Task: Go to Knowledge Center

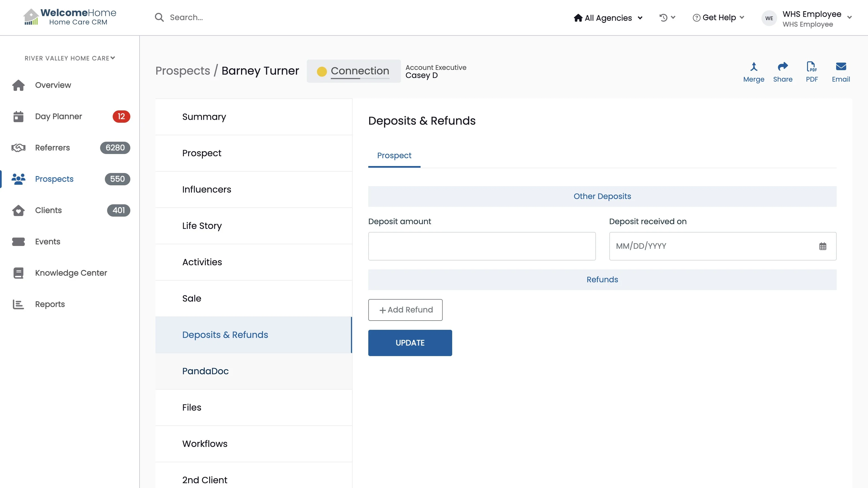Action: 71,273
